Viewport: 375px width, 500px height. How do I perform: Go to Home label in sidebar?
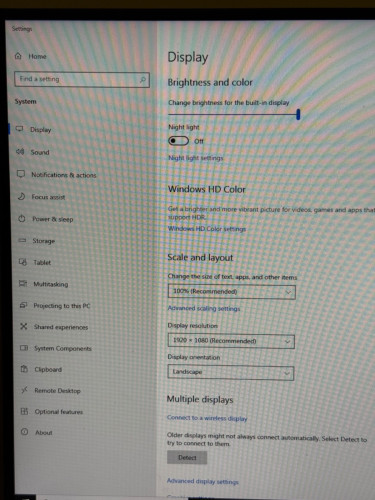[x=37, y=56]
